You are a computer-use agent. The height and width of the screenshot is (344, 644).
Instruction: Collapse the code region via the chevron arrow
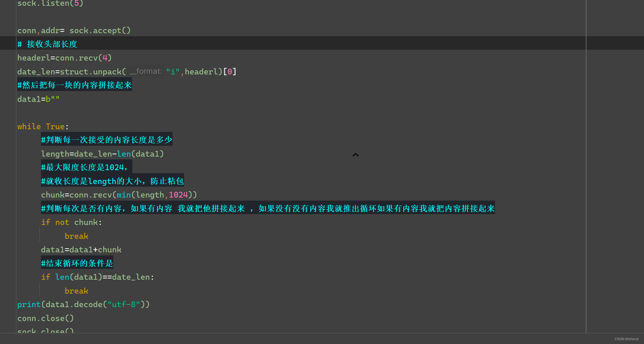pyautogui.click(x=356, y=155)
